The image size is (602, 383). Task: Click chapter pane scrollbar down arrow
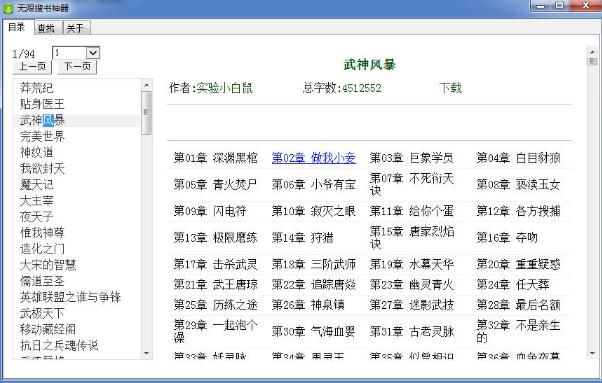click(x=592, y=353)
